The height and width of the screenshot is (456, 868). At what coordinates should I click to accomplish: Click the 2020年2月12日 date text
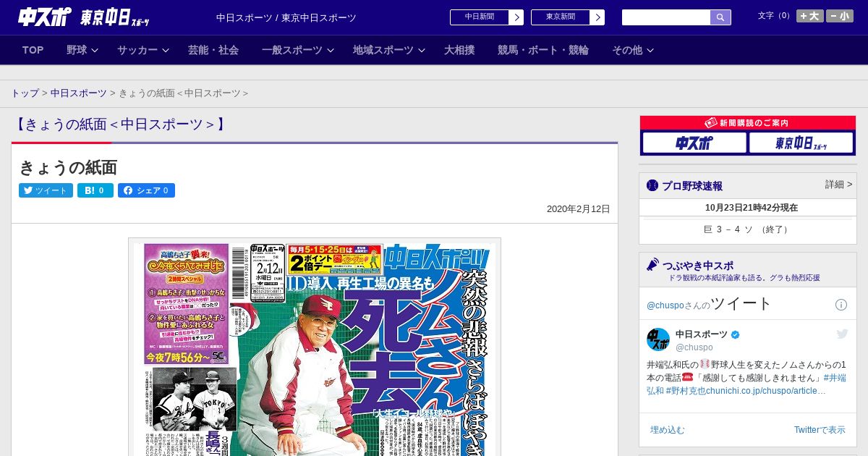[579, 209]
